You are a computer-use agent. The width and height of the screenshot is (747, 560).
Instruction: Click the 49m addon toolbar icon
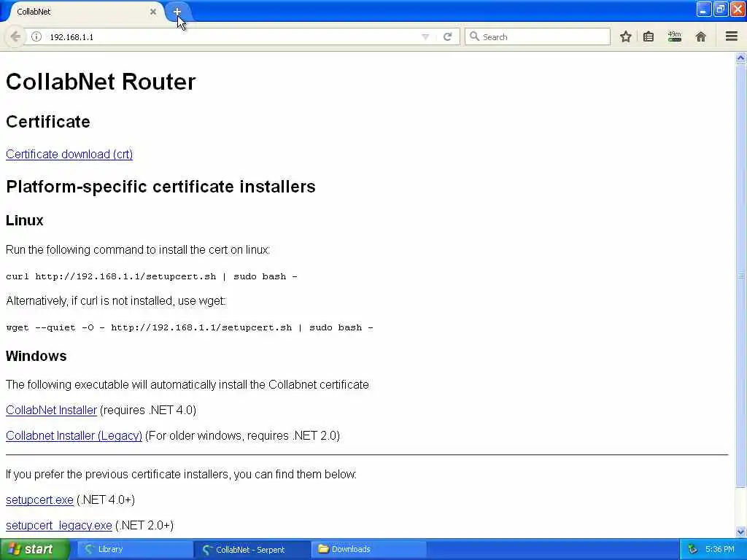(674, 36)
